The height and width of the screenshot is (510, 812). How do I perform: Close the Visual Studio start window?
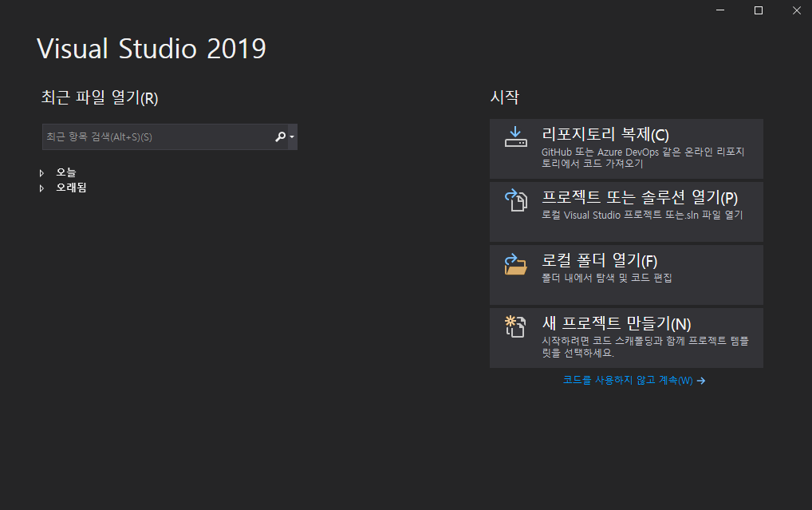pos(797,10)
